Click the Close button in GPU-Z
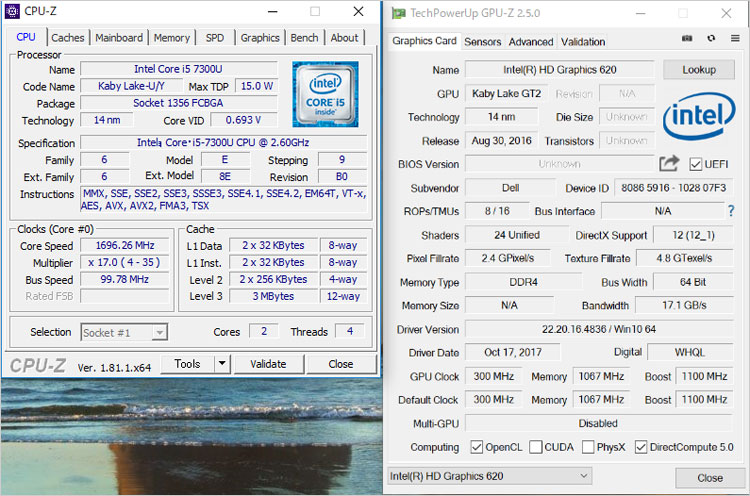This screenshot has width=750, height=496. click(710, 478)
